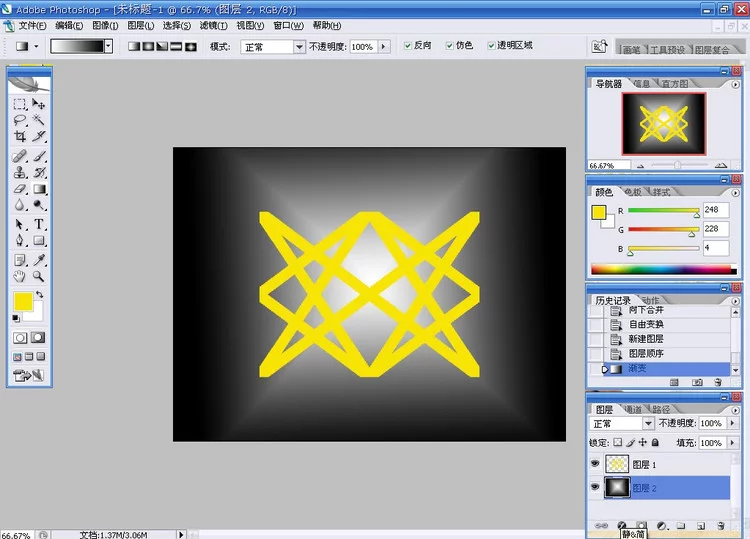This screenshot has width=750, height=539.
Task: Select the Eraser tool
Action: (20, 189)
